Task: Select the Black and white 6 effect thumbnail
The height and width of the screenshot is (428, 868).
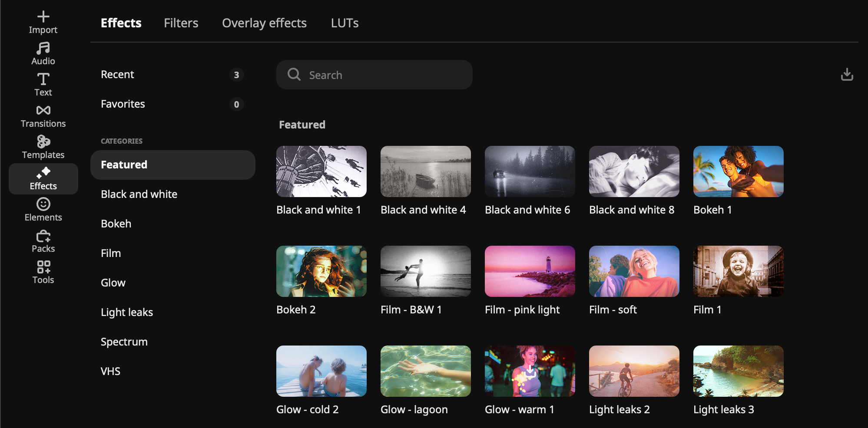Action: tap(530, 171)
